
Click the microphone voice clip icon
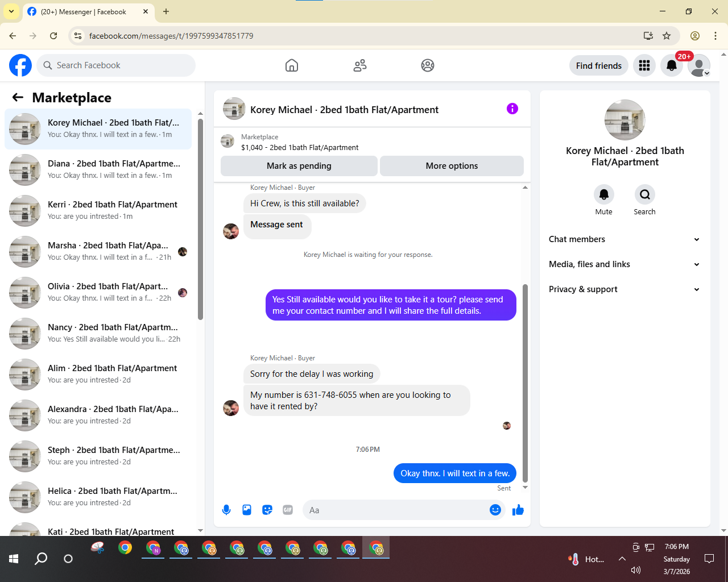[x=226, y=510]
